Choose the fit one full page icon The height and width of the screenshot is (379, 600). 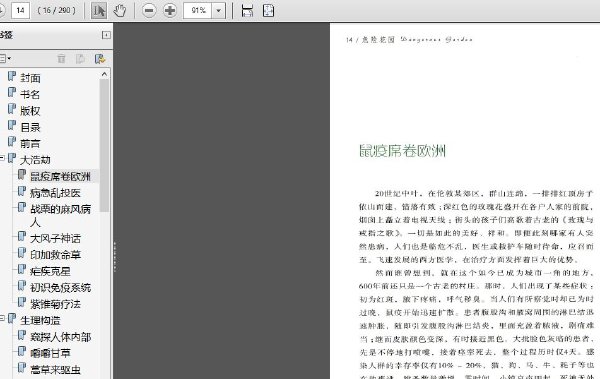(x=268, y=10)
